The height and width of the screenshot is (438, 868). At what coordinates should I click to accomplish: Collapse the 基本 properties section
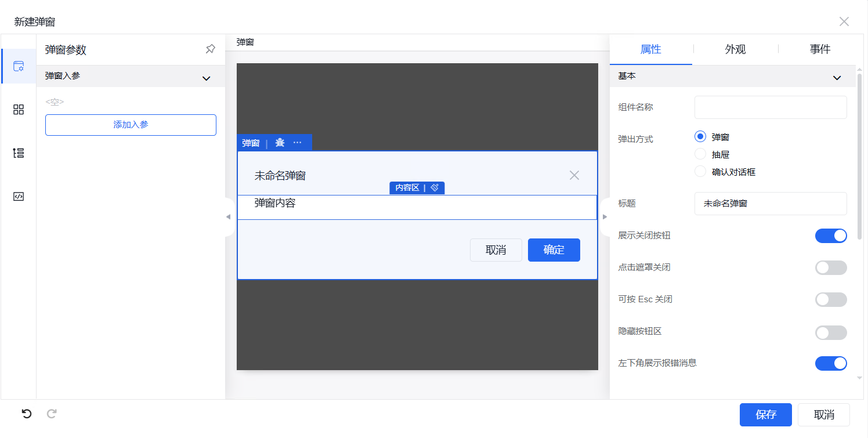tap(837, 78)
